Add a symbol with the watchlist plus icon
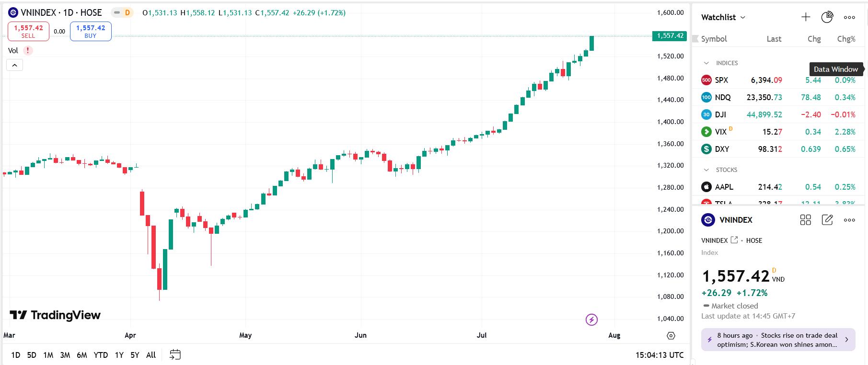 pos(806,17)
